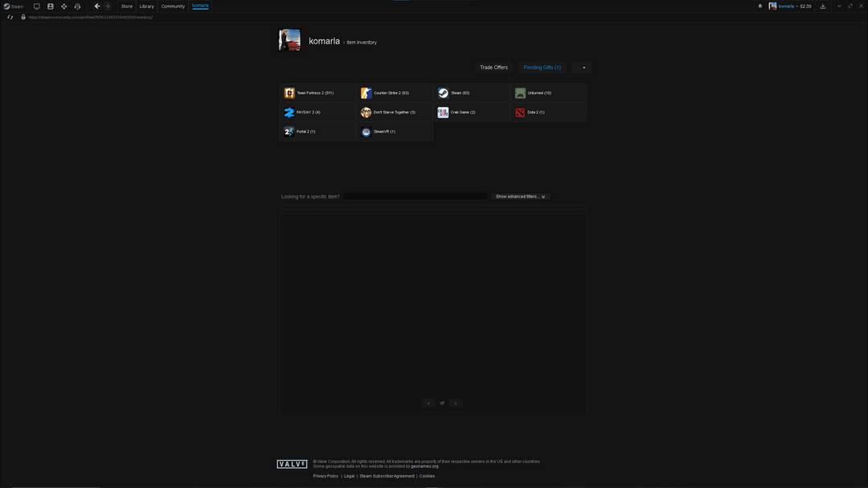Expand Show advanced filters

pyautogui.click(x=520, y=196)
